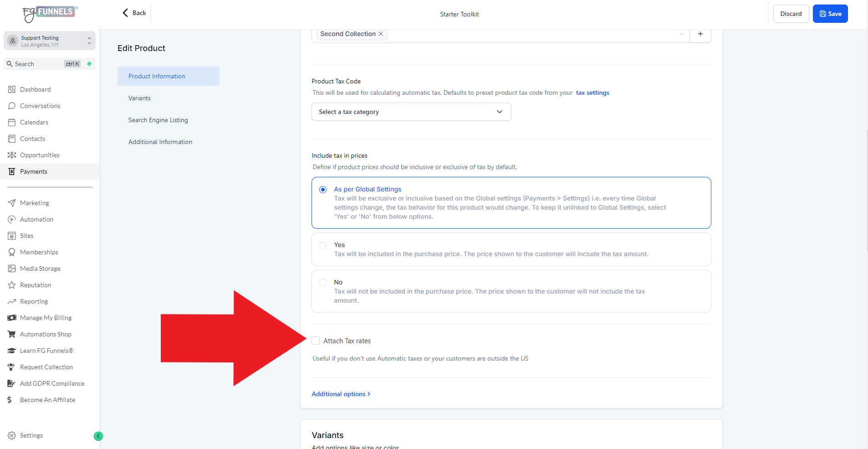Open the Support Testing account switcher
Screen dimensions: 868x449
[x=50, y=41]
